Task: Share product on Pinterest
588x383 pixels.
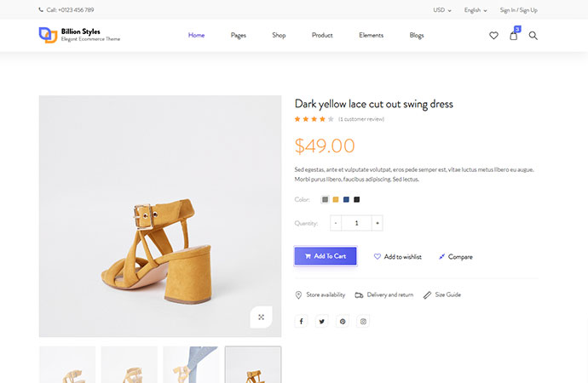Action: [x=343, y=321]
